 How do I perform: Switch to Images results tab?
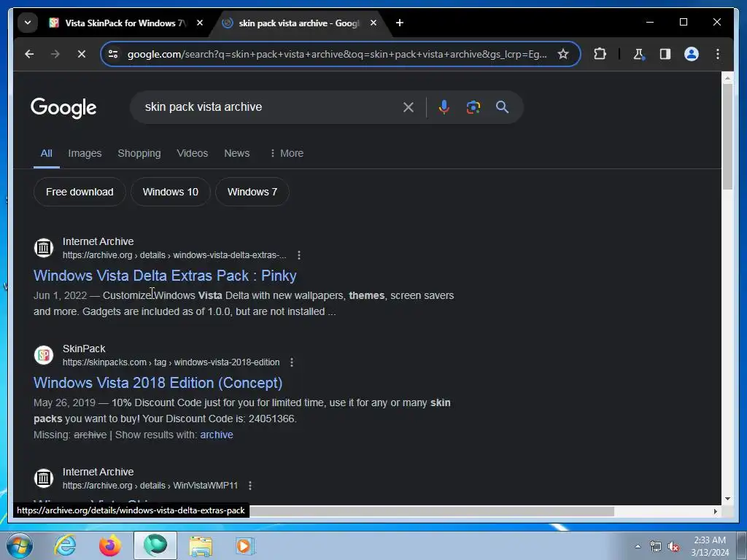(x=85, y=153)
